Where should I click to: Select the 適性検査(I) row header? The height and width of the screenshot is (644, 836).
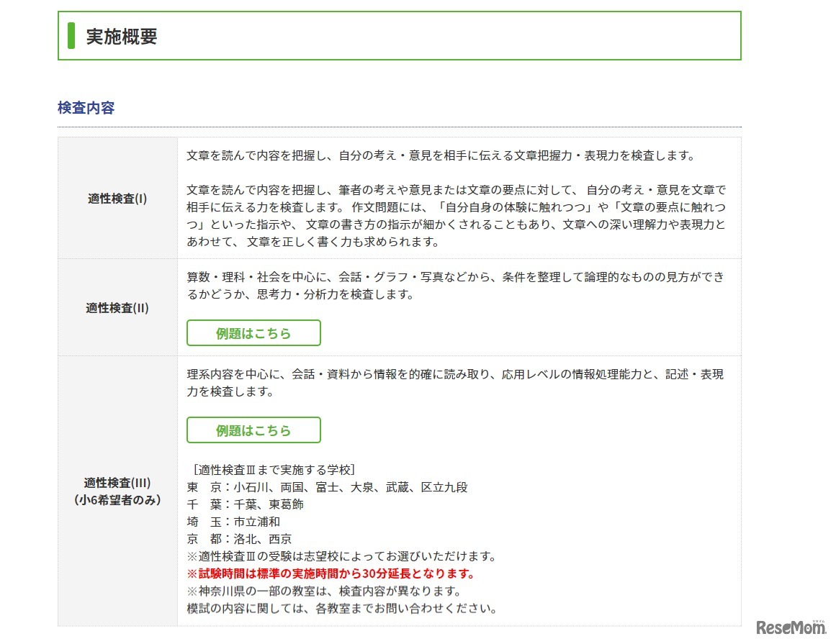click(117, 199)
